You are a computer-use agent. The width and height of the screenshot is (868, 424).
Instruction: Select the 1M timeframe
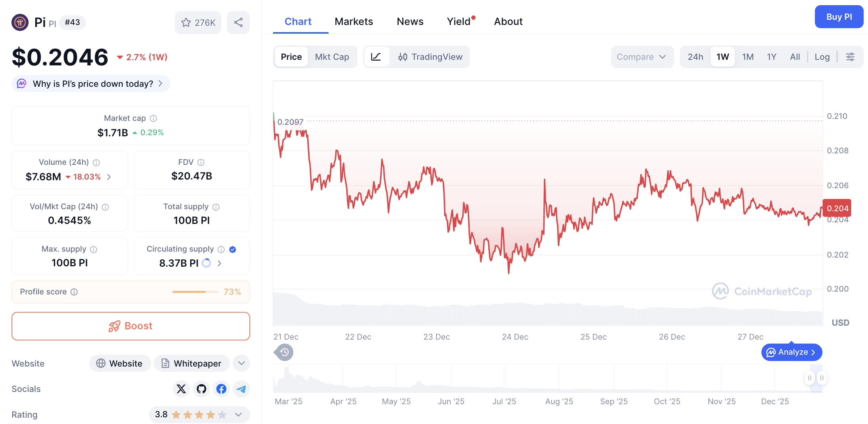(x=748, y=57)
